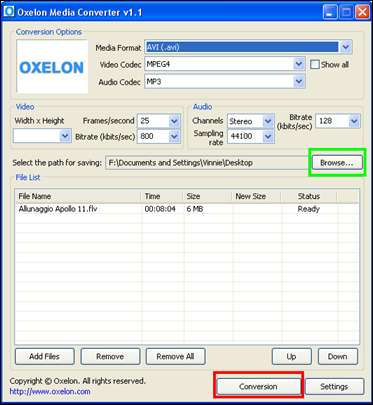Click the Oxelon app icon in title bar
The image size is (373, 405).
pyautogui.click(x=9, y=11)
